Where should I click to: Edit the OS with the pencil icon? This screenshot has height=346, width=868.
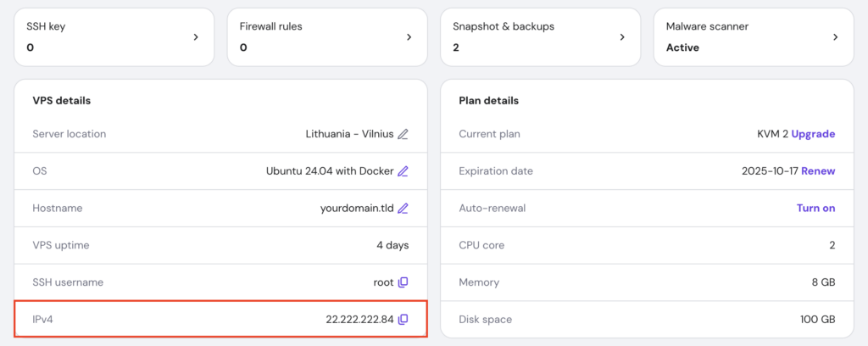pyautogui.click(x=403, y=171)
